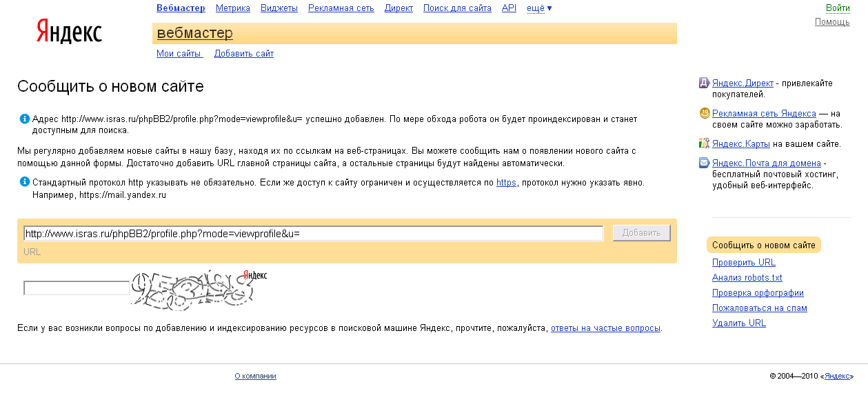
Task: Click the Яндекс.Почта envelope icon
Action: pos(704,163)
